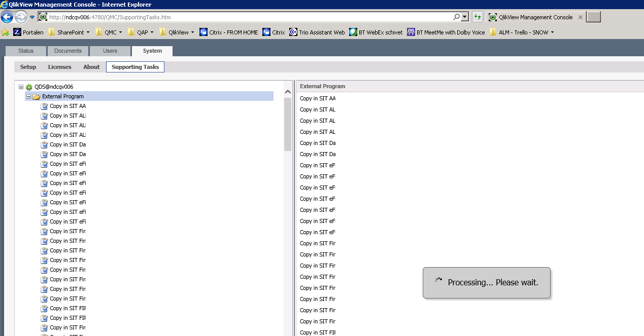644x336 pixels.
Task: Click the browser Back arrow button
Action: (x=7, y=17)
